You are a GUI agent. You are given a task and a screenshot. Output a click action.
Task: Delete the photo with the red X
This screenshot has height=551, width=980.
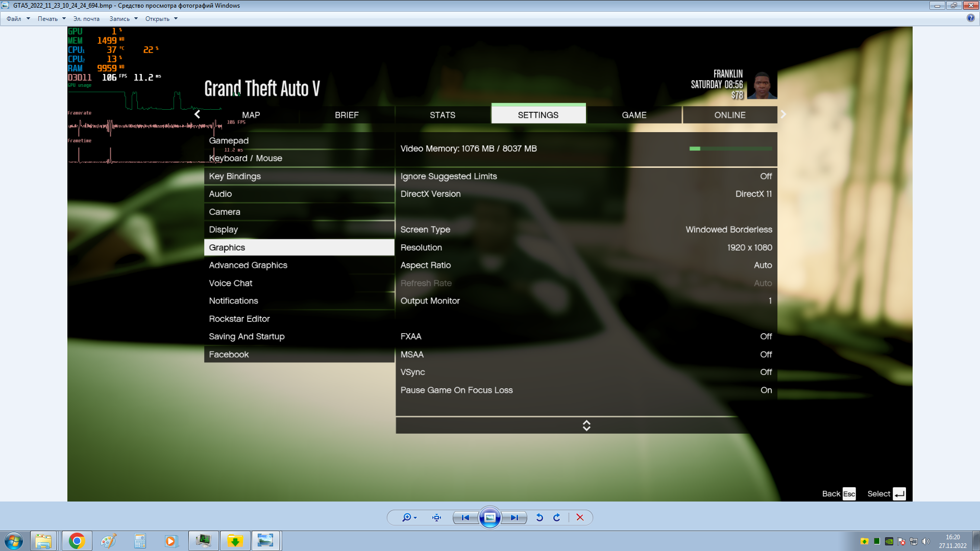[x=580, y=517]
